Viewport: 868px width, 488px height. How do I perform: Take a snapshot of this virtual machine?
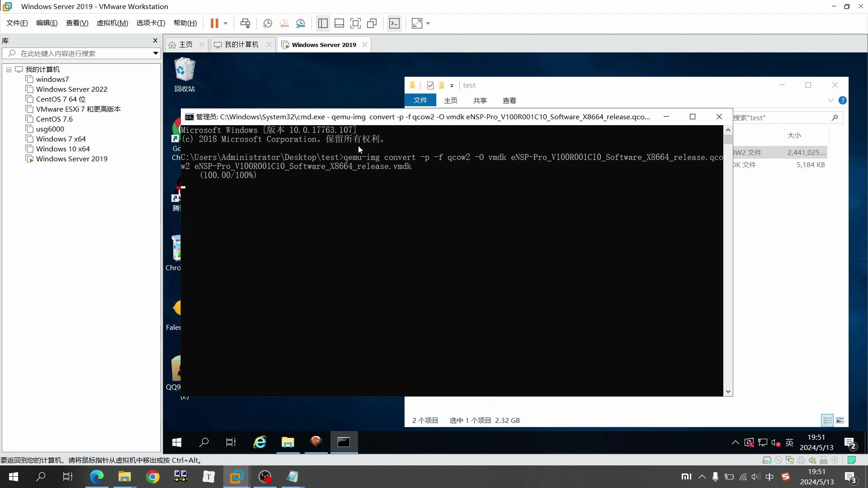point(268,23)
